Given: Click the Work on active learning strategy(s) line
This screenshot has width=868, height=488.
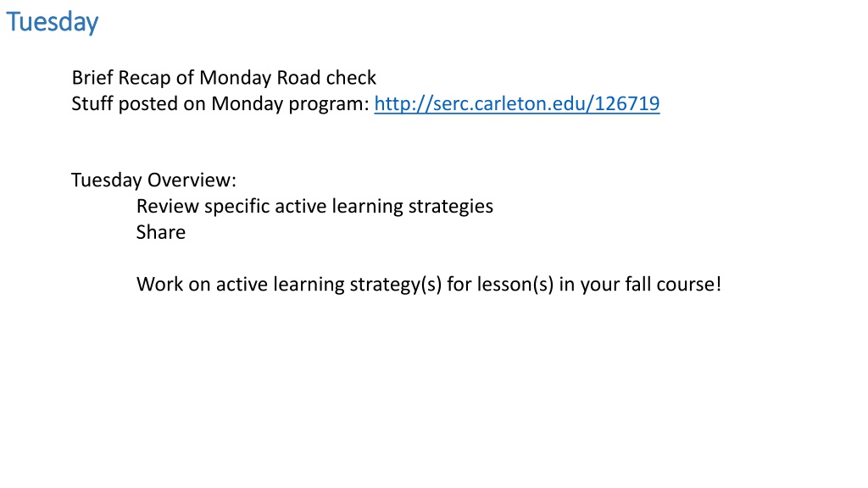Looking at the screenshot, I should click(428, 285).
